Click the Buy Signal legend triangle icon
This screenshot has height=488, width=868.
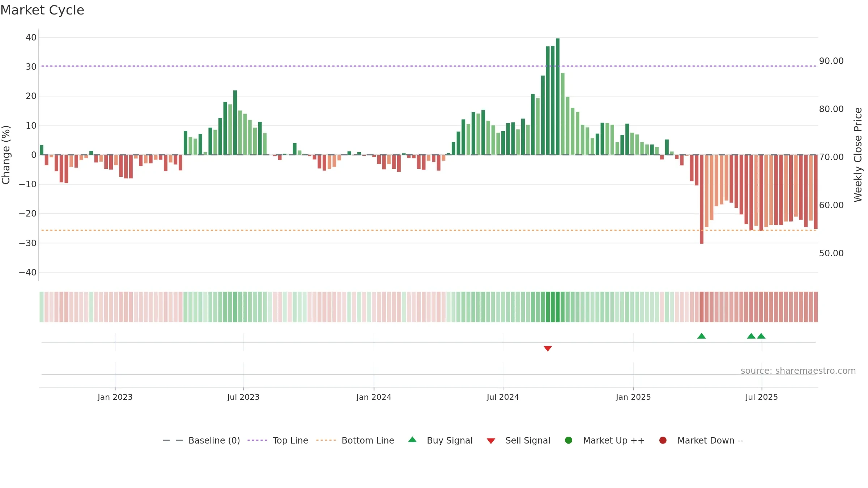pyautogui.click(x=412, y=440)
